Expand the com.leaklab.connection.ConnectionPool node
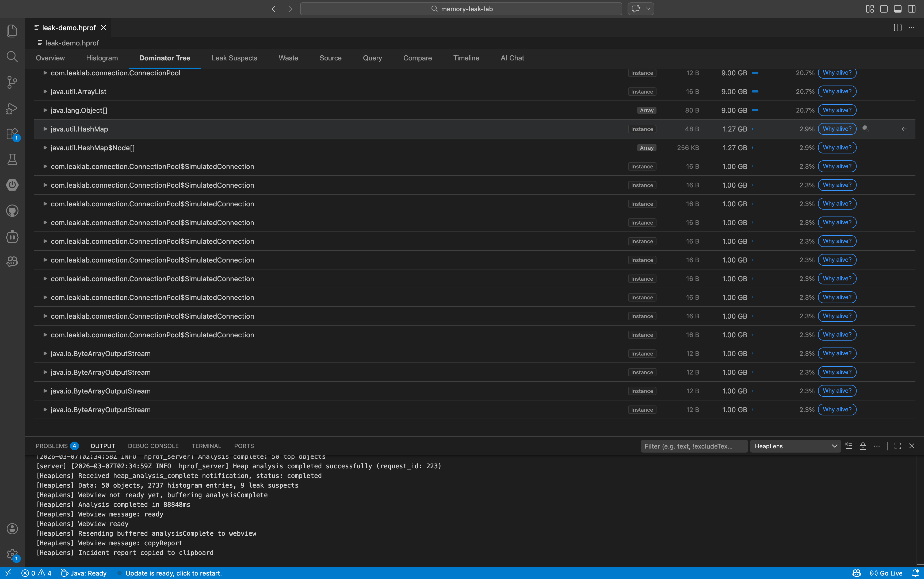This screenshot has width=924, height=579. (x=45, y=73)
